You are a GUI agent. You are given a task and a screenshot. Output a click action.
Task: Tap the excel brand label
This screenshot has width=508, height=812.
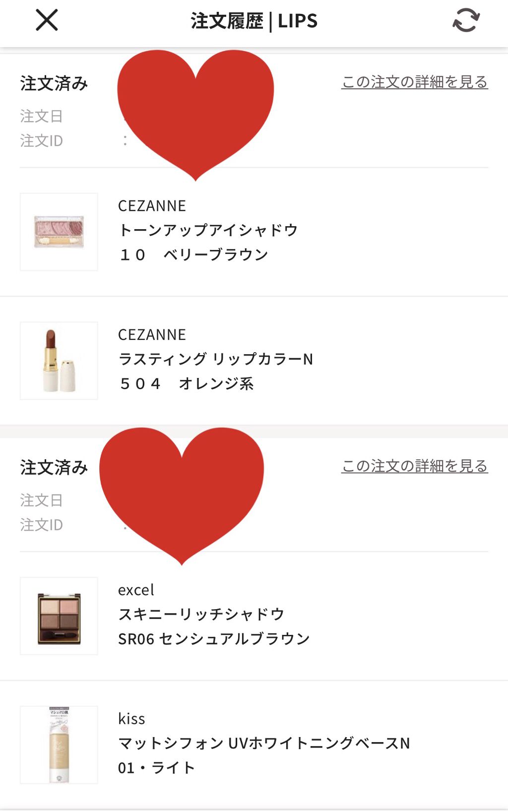[136, 590]
